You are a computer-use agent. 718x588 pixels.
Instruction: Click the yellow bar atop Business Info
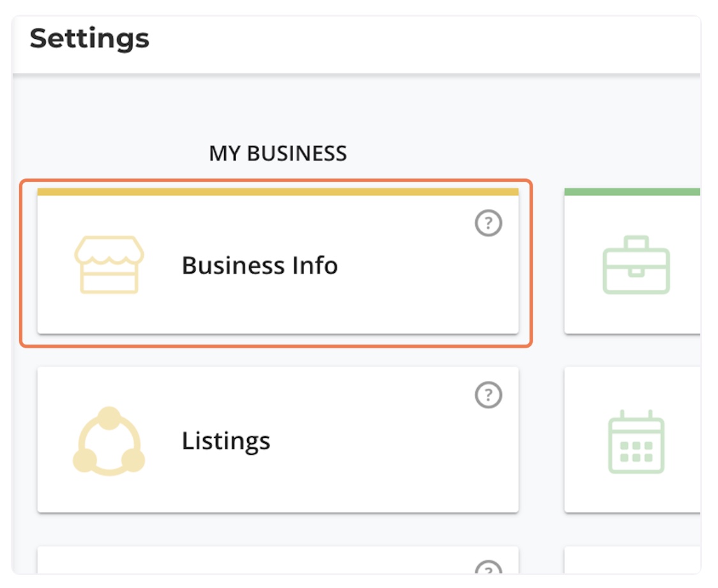coord(278,192)
